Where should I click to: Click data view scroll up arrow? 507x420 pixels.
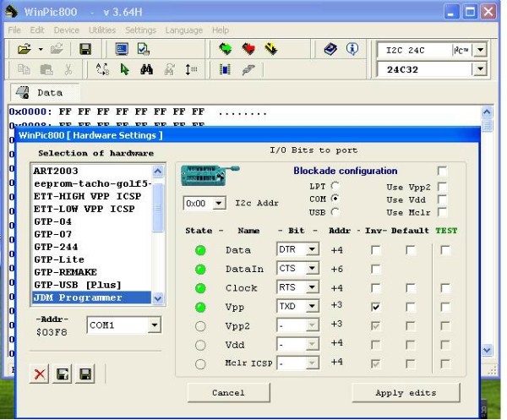(x=487, y=112)
